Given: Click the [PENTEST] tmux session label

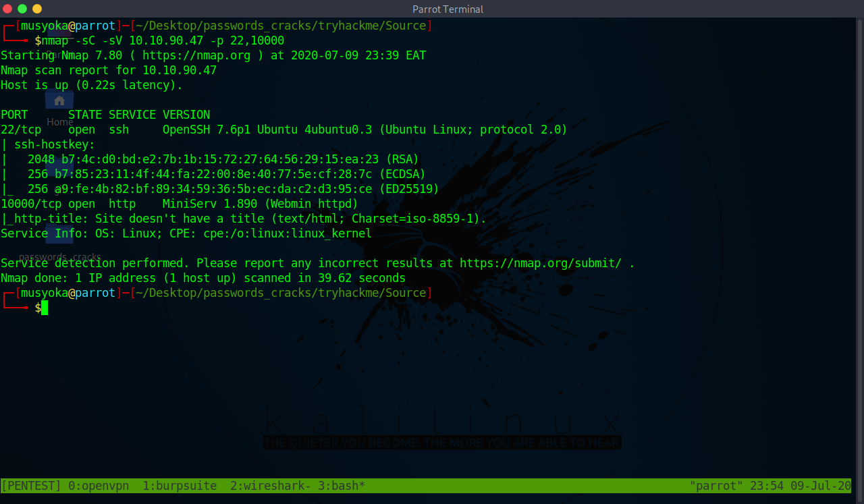Looking at the screenshot, I should coord(31,486).
